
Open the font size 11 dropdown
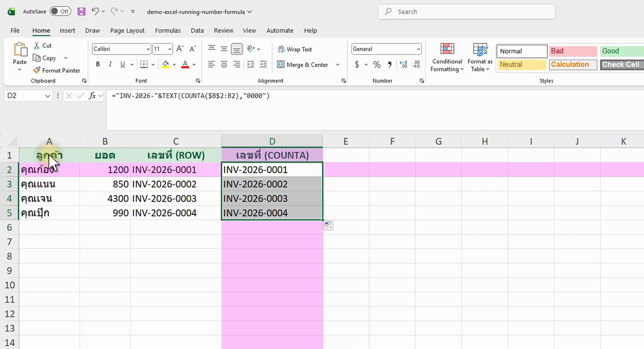170,49
